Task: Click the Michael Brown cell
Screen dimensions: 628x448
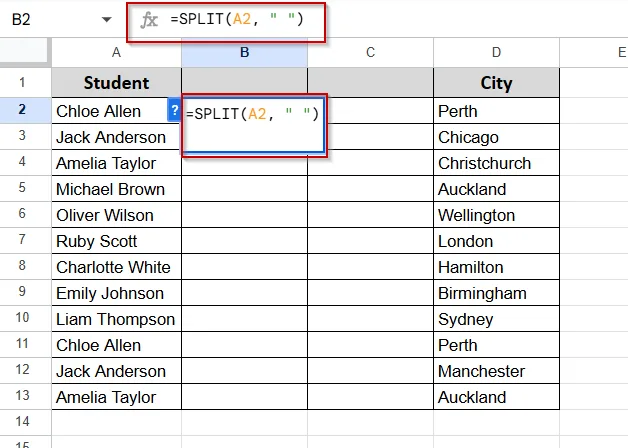Action: point(117,189)
